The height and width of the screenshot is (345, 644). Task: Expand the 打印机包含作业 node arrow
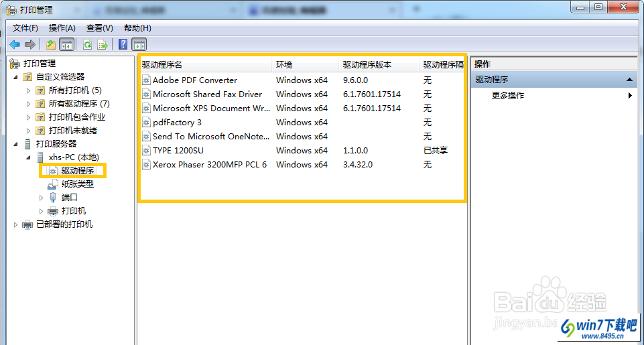[28, 117]
